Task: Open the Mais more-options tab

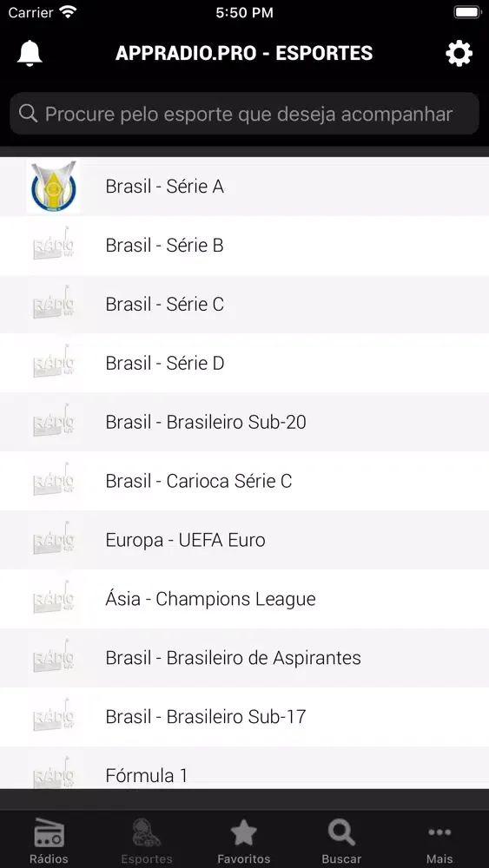Action: [x=439, y=840]
